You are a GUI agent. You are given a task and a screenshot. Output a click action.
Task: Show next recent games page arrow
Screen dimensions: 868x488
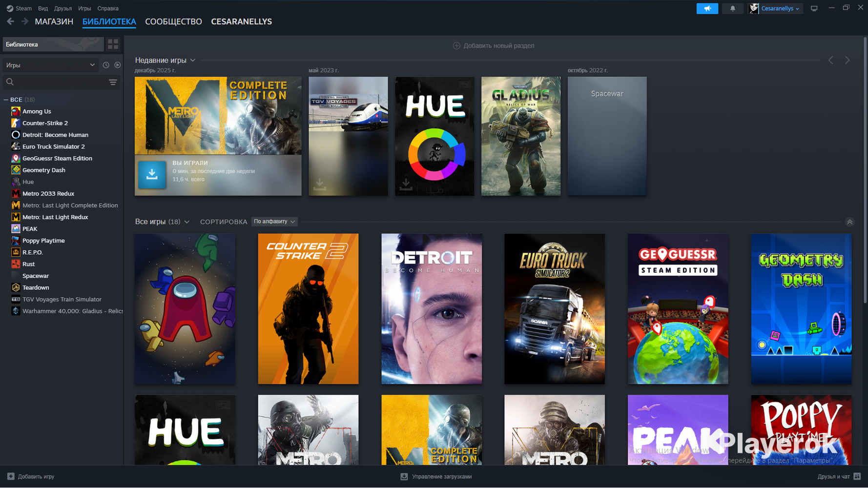pos(847,60)
